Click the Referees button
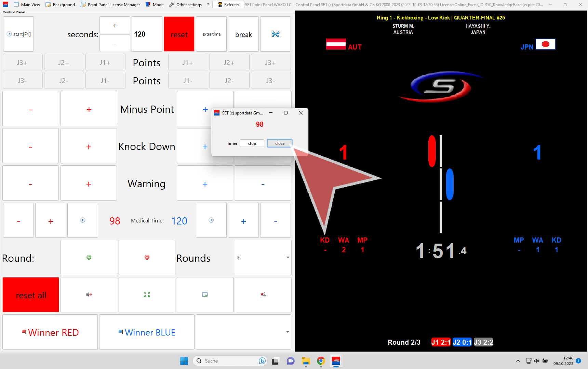Screen dimensions: 588x369 (228, 5)
